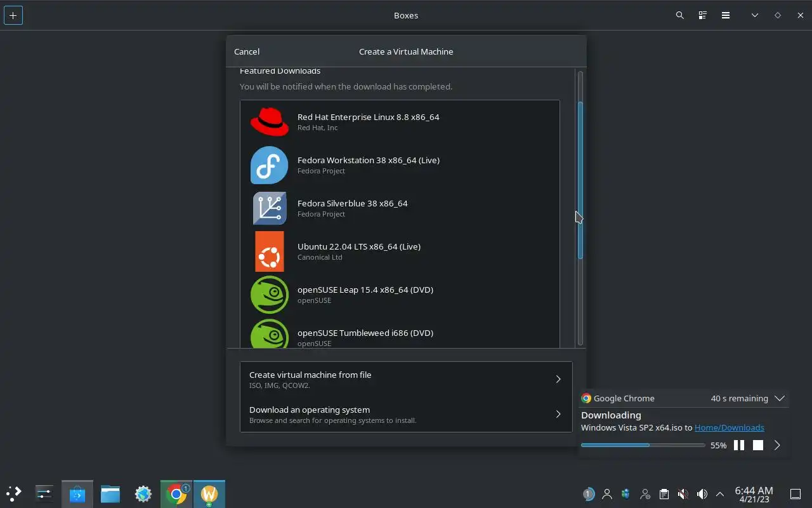Open file manager from taskbar
812x508 pixels.
(x=110, y=493)
